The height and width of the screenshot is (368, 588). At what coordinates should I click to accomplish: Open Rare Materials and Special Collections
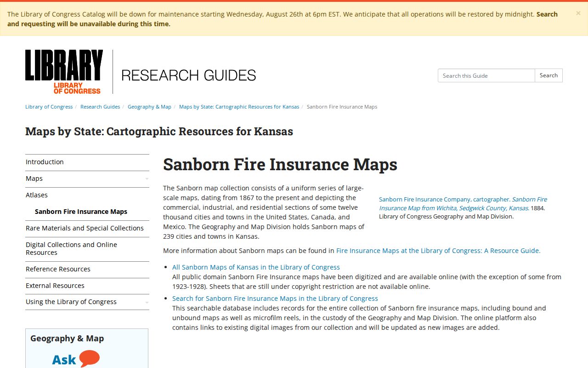tap(87, 228)
